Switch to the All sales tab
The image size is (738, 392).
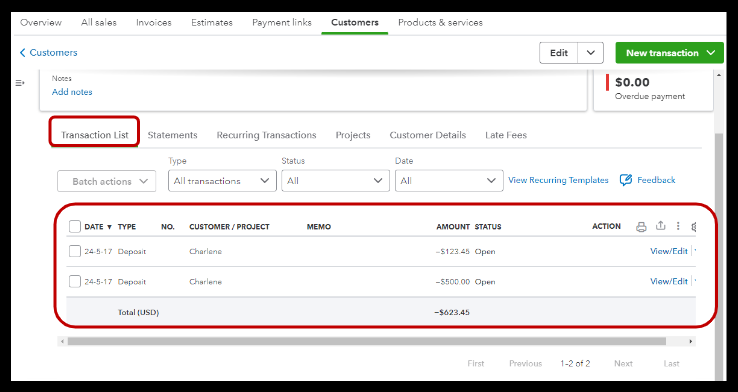pos(99,23)
